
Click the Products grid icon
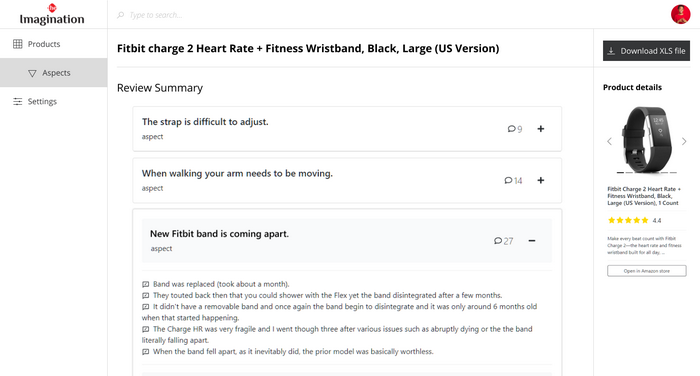point(17,44)
